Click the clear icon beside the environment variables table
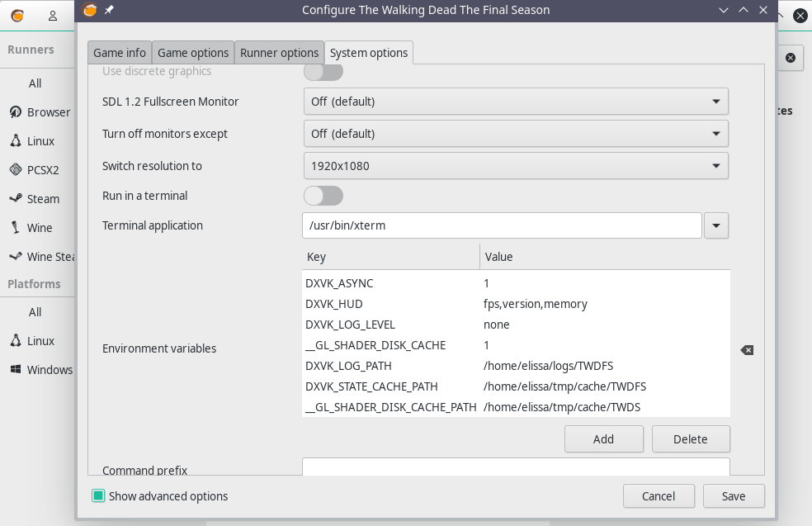 click(747, 350)
